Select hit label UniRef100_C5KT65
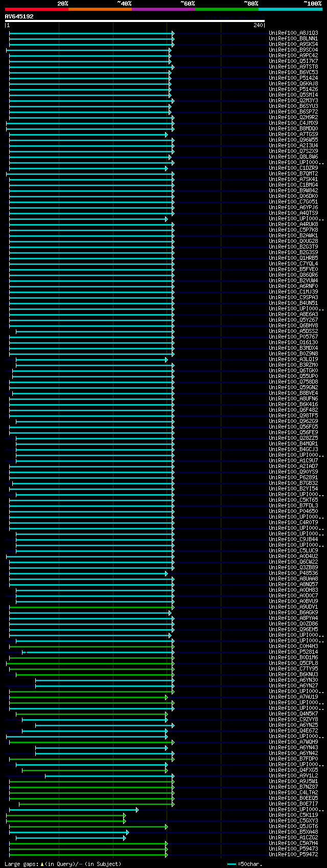This screenshot has width=327, height=868. [293, 500]
